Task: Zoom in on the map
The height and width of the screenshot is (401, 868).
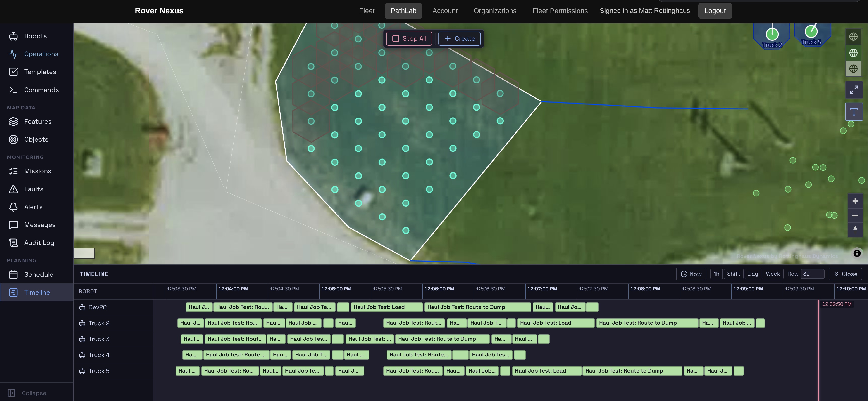Action: coord(855,201)
